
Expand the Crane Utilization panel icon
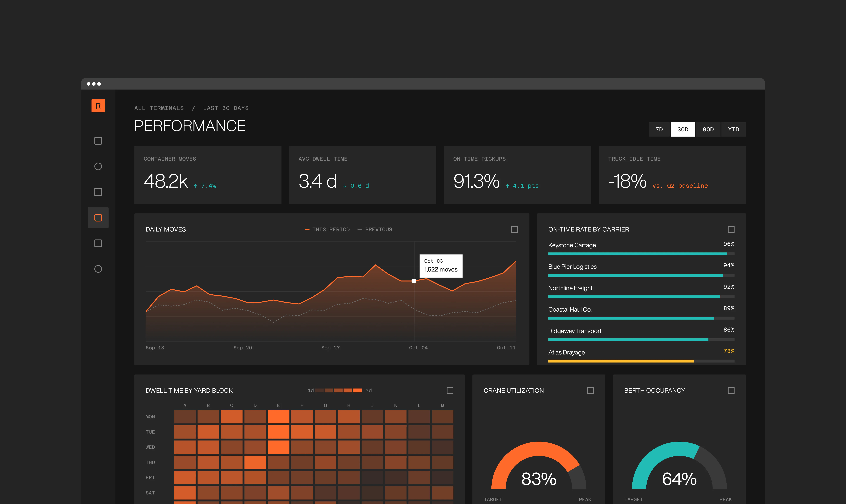coord(590,391)
